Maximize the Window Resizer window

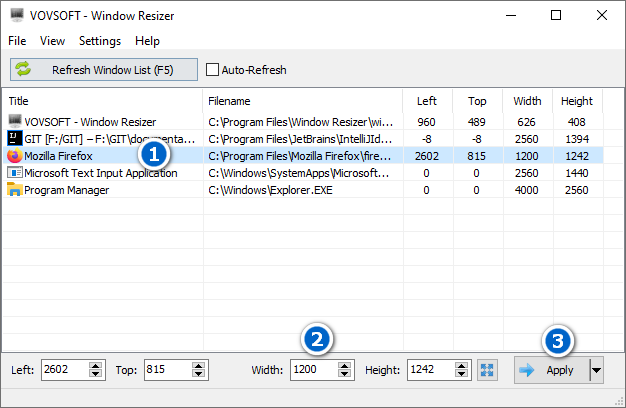point(556,16)
